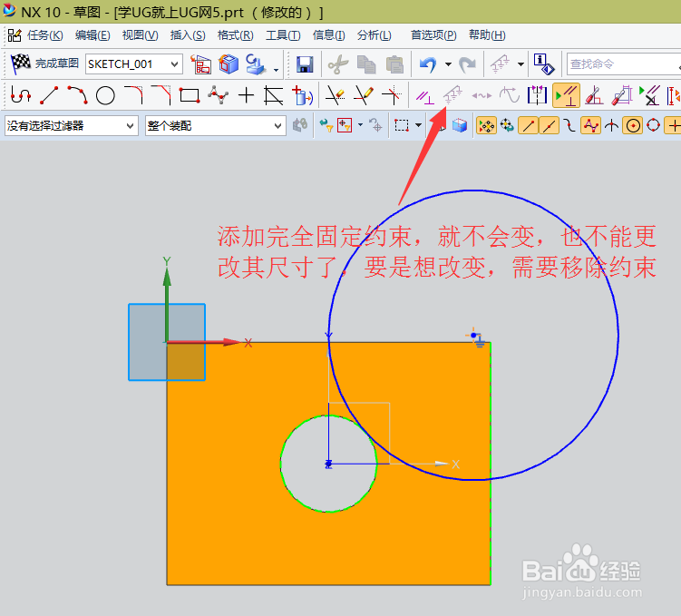
Task: Toggle Control Point snap
Action: coord(569,126)
